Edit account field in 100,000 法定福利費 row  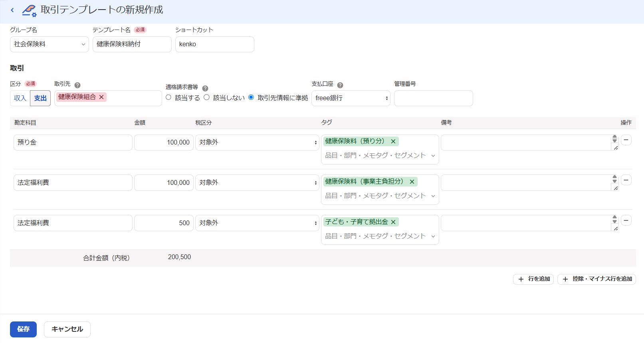pyautogui.click(x=73, y=183)
